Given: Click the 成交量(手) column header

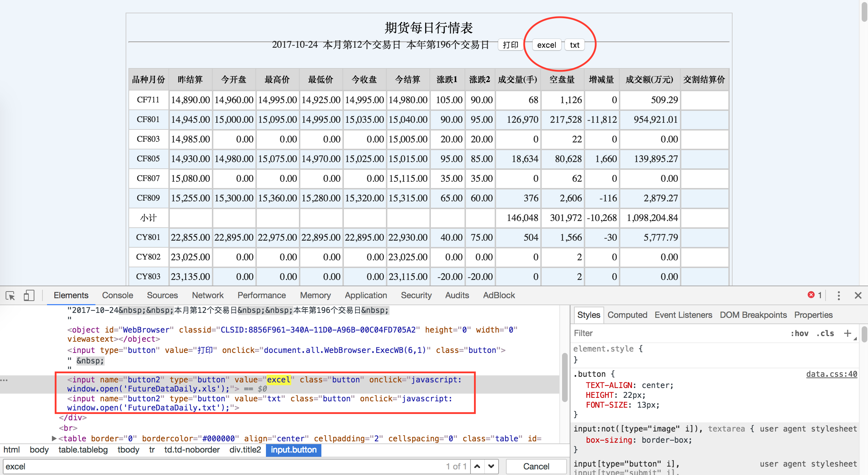Looking at the screenshot, I should [x=518, y=80].
